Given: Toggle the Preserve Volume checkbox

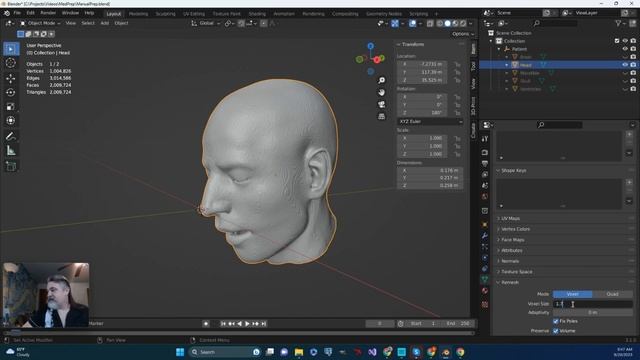Looking at the screenshot, I should click(556, 331).
